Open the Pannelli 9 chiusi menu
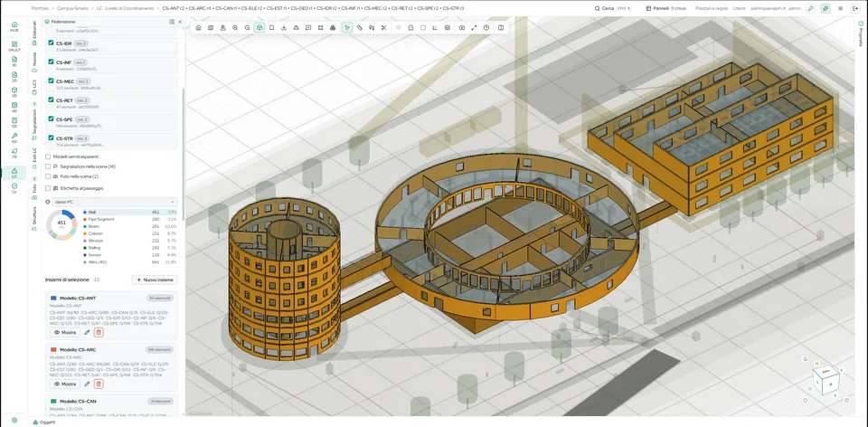The height and width of the screenshot is (427, 868). tap(666, 8)
